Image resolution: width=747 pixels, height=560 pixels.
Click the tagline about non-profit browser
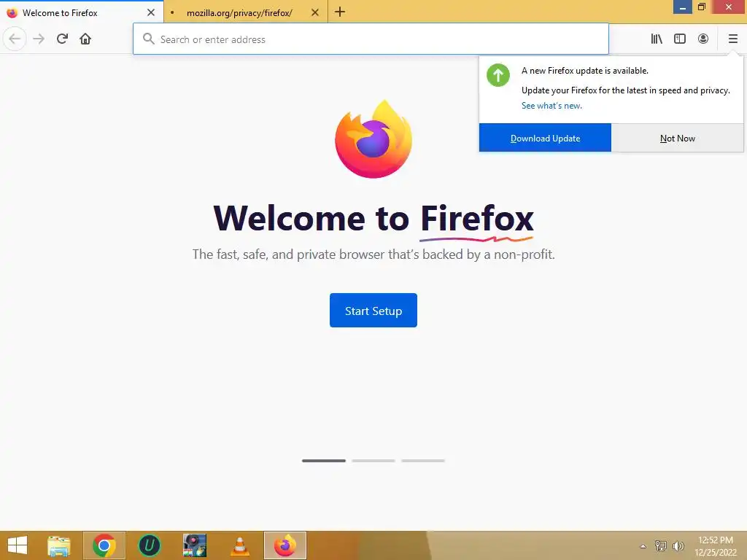click(x=373, y=254)
